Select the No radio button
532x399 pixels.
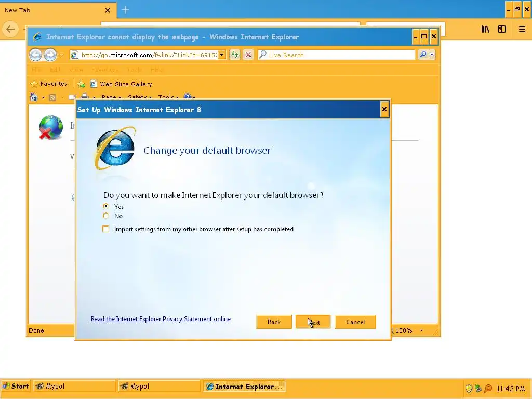click(106, 216)
